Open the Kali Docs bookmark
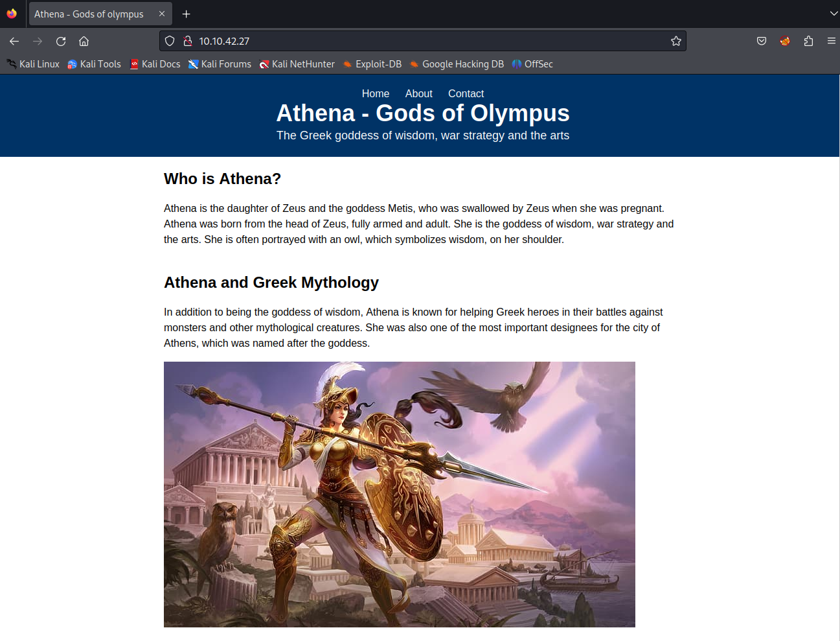This screenshot has height=641, width=840. pyautogui.click(x=155, y=64)
